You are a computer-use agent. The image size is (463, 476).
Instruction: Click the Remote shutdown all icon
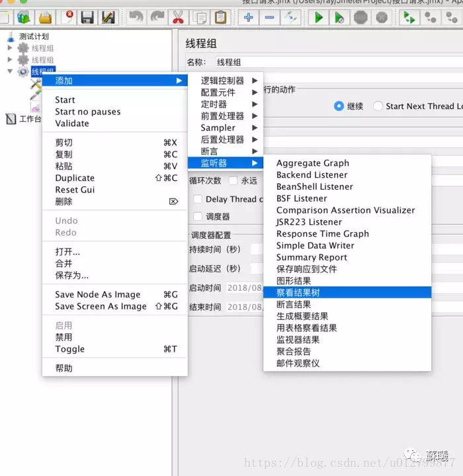click(x=452, y=18)
